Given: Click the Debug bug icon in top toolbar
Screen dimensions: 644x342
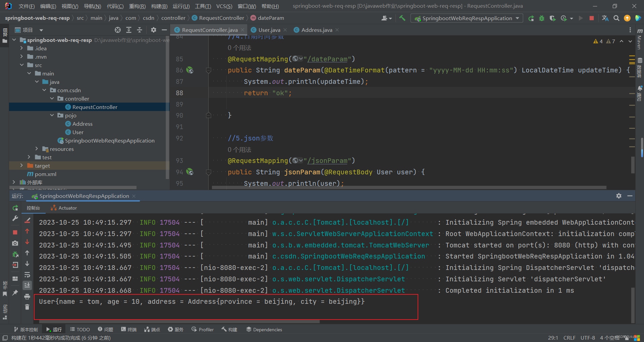Looking at the screenshot, I should pyautogui.click(x=542, y=18).
